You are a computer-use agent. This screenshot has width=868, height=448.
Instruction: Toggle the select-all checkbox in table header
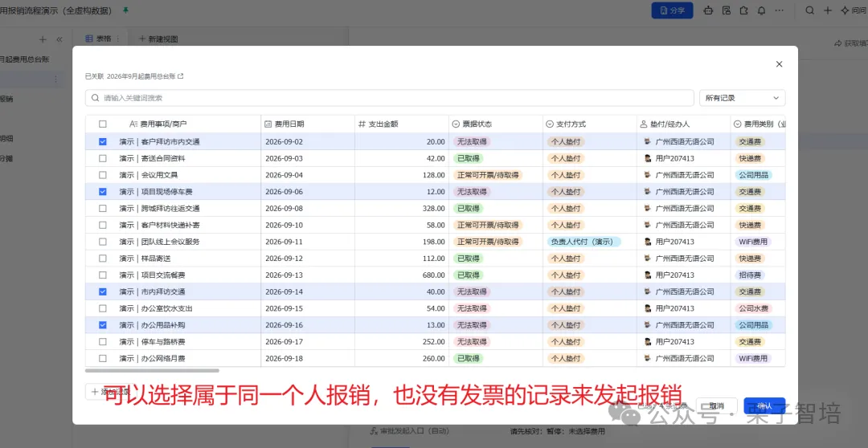click(x=102, y=124)
